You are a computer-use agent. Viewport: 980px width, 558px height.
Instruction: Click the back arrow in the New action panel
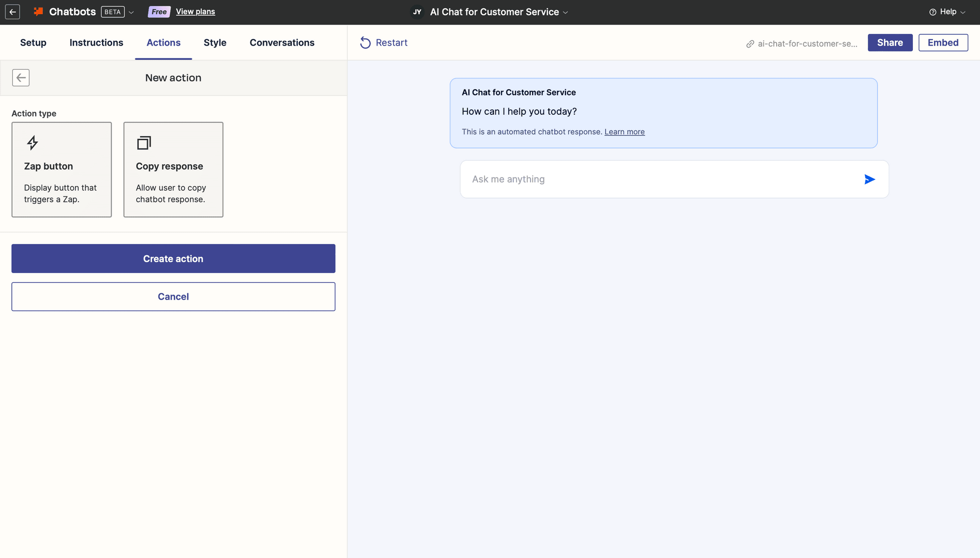(21, 77)
